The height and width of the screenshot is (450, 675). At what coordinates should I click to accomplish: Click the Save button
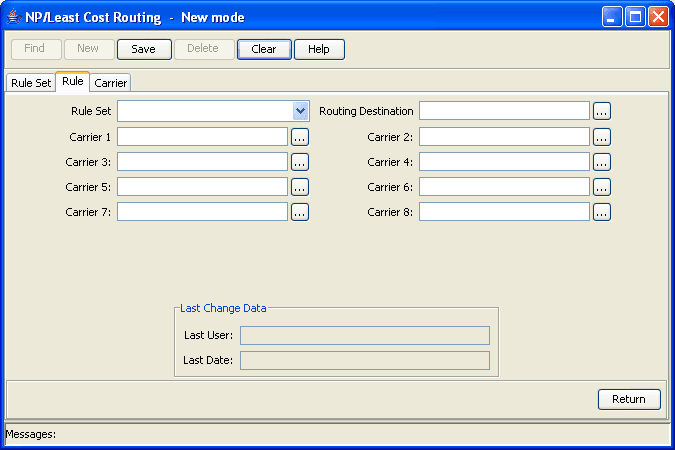tap(144, 49)
